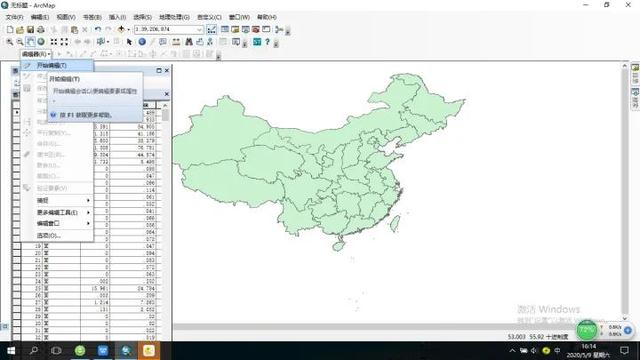Click the map view vertical scrollbar
Screen dimensions: 640x360
pos(625,192)
